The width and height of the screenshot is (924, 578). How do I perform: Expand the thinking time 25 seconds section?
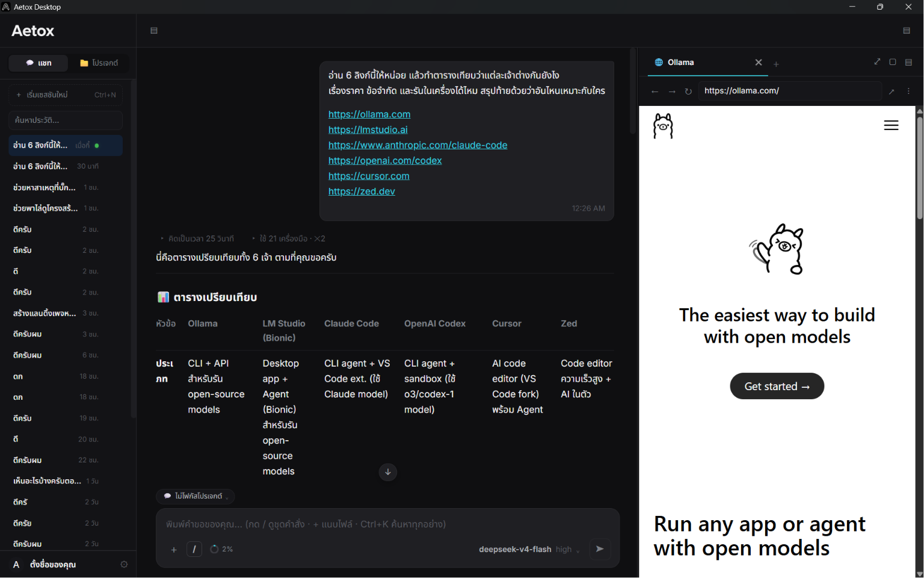pyautogui.click(x=197, y=238)
